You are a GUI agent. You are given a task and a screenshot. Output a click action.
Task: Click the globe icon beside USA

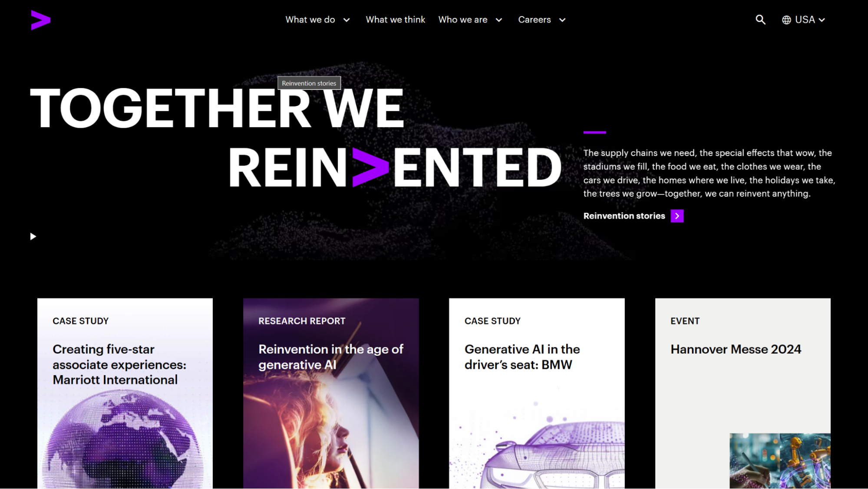tap(786, 20)
